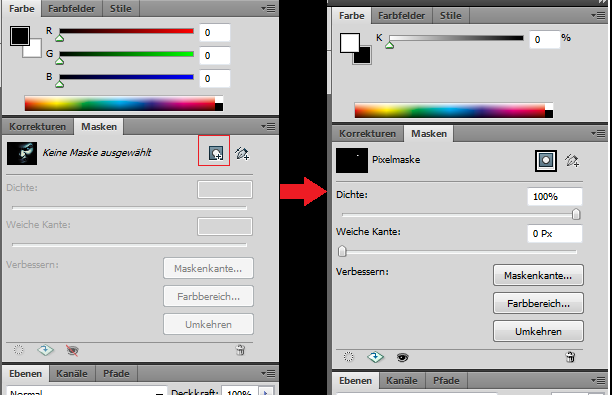Click white foreground swatch beside K slider
612x395 pixels.
coord(349,43)
